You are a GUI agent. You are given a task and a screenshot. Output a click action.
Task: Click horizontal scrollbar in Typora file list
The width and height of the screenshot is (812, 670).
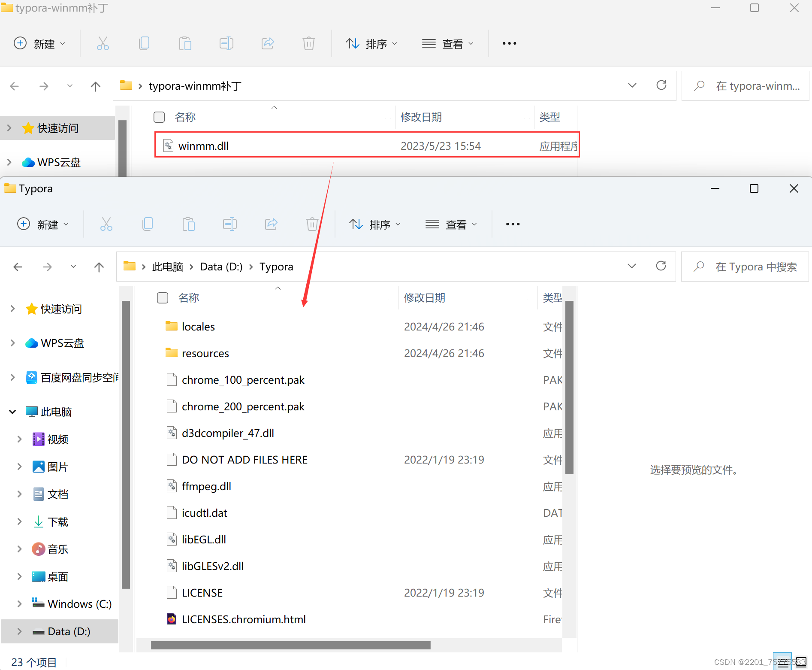click(290, 646)
